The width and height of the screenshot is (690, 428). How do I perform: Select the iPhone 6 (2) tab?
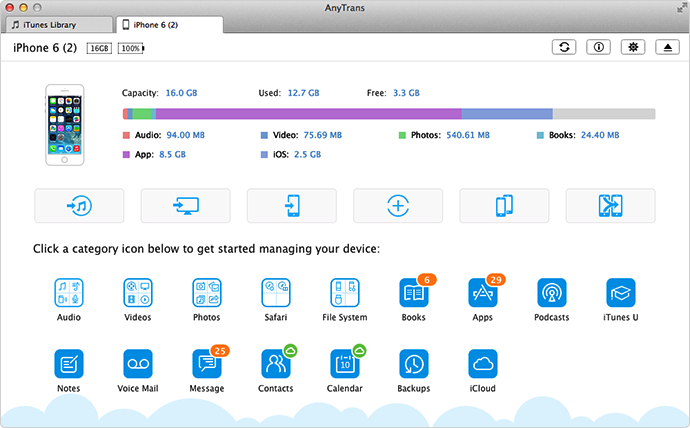pyautogui.click(x=170, y=25)
